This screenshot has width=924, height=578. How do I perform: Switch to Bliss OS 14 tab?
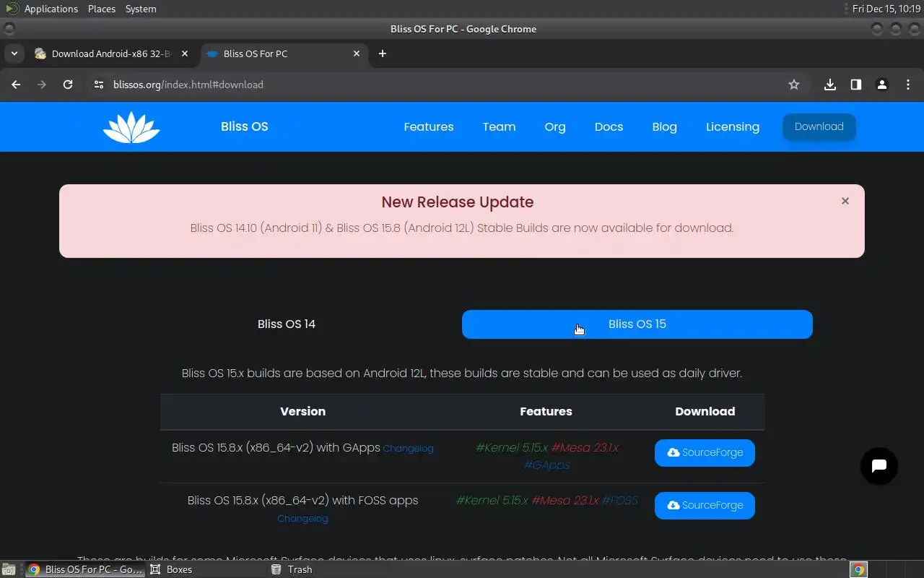287,324
